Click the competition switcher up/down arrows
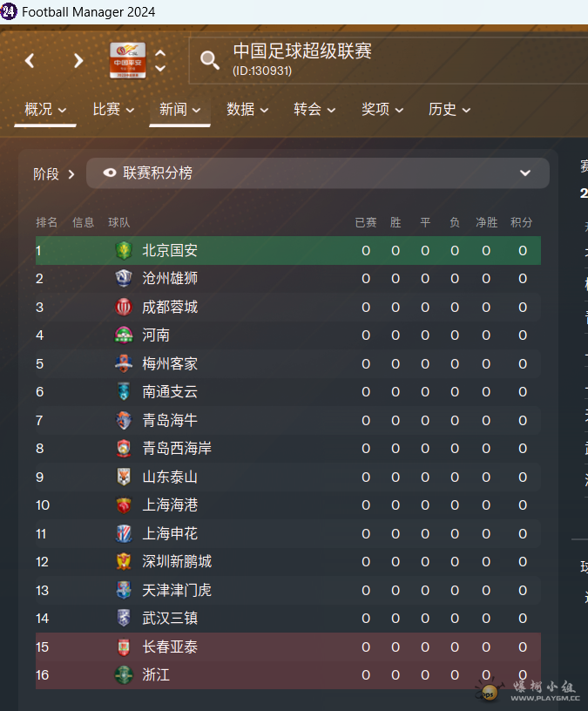This screenshot has width=588, height=711. tap(160, 60)
